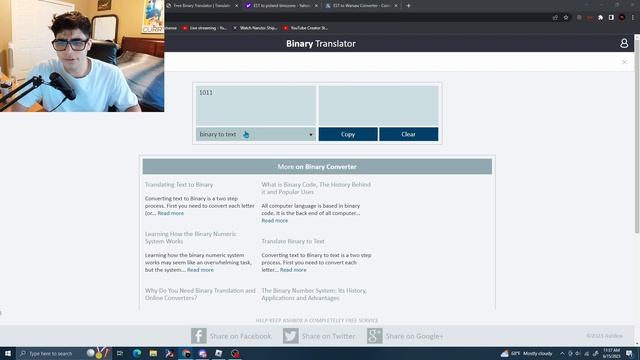Image resolution: width=640 pixels, height=360 pixels.
Task: Open 'Why Do You Need Binary Translation' article
Action: [200, 294]
